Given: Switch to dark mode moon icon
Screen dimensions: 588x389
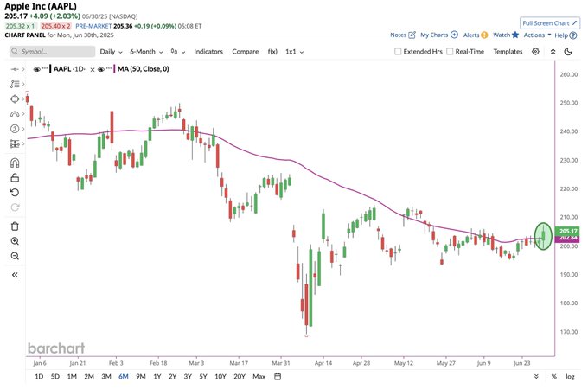Looking at the screenshot, I should click(x=568, y=52).
